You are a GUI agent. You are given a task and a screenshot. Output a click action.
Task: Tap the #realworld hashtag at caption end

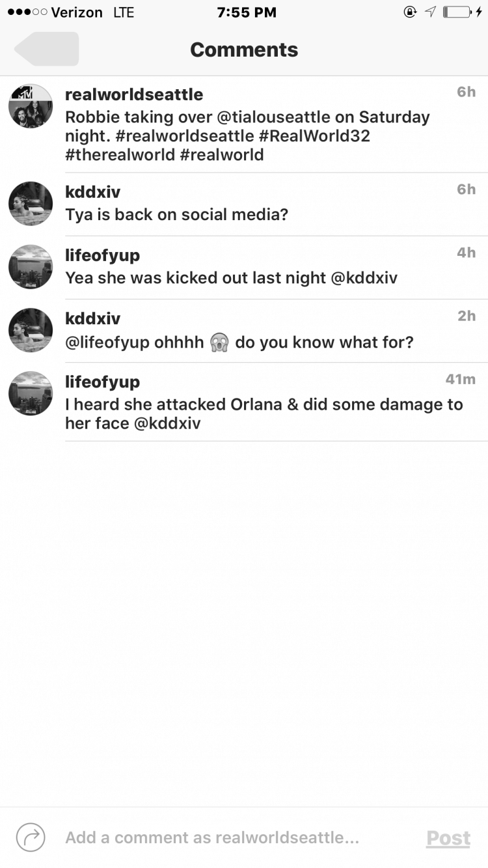tap(222, 155)
